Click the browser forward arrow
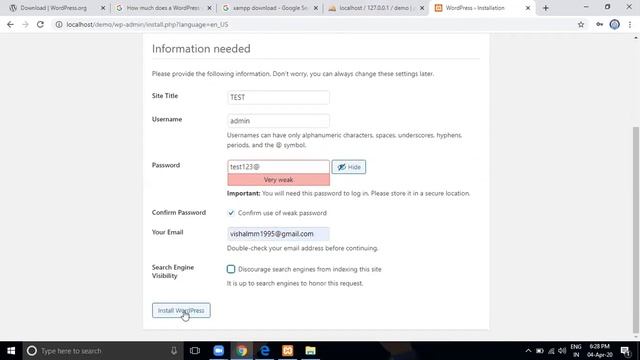The image size is (640, 360). (25, 24)
